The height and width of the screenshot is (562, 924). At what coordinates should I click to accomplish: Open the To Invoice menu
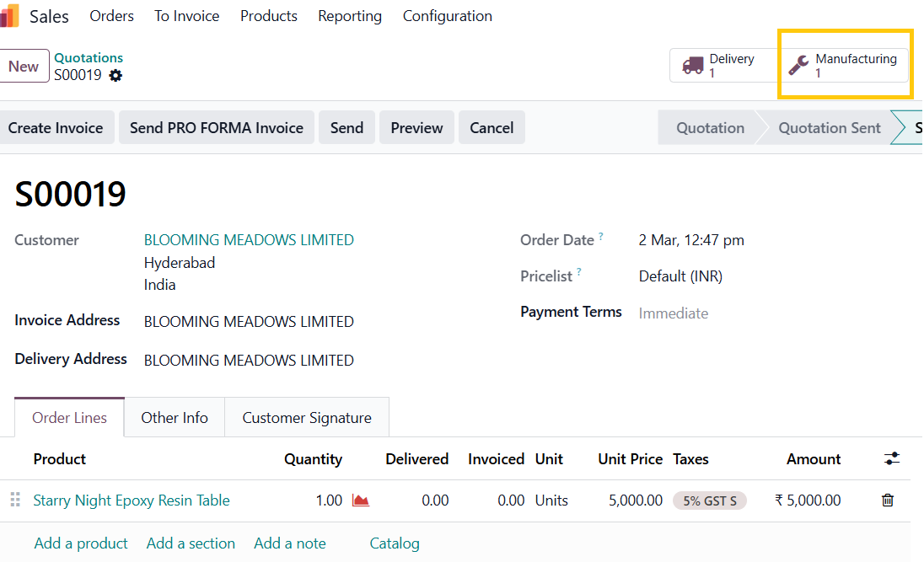coord(186,16)
